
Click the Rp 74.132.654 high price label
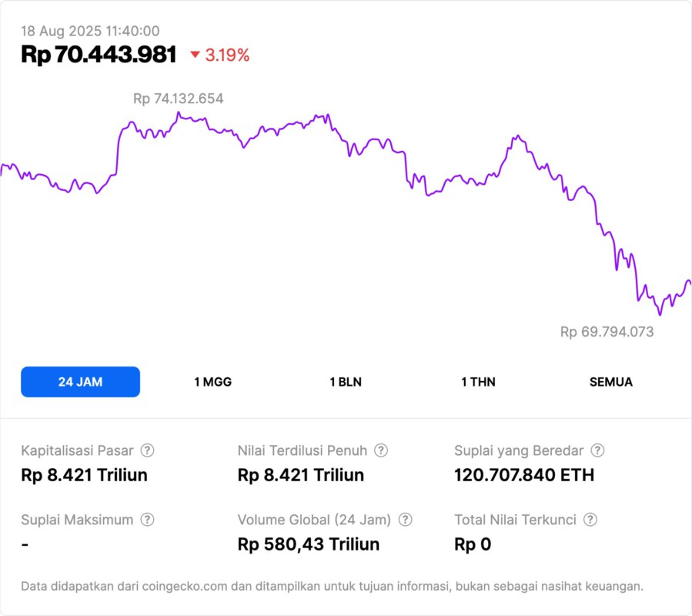(x=179, y=99)
